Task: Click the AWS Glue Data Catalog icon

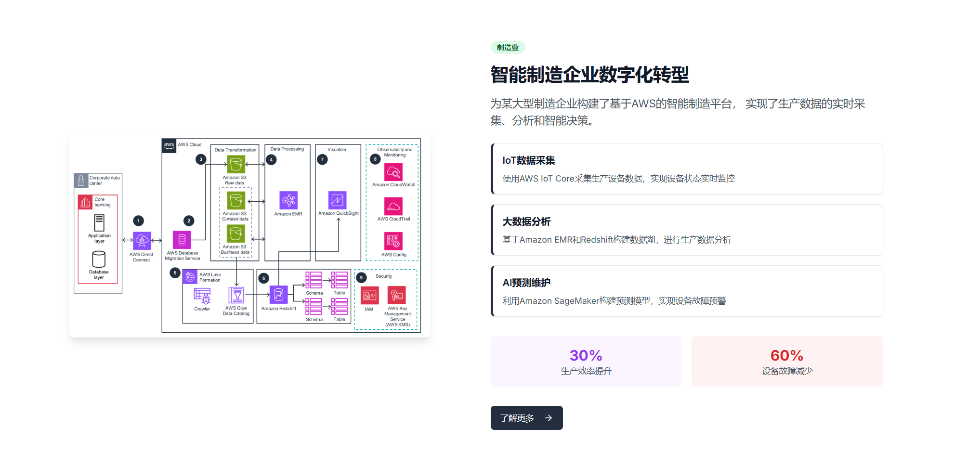Action: tap(236, 296)
